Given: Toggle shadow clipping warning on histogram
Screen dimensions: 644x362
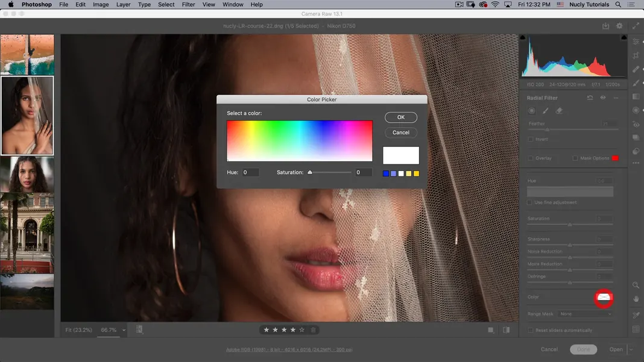Looking at the screenshot, I should [x=523, y=37].
